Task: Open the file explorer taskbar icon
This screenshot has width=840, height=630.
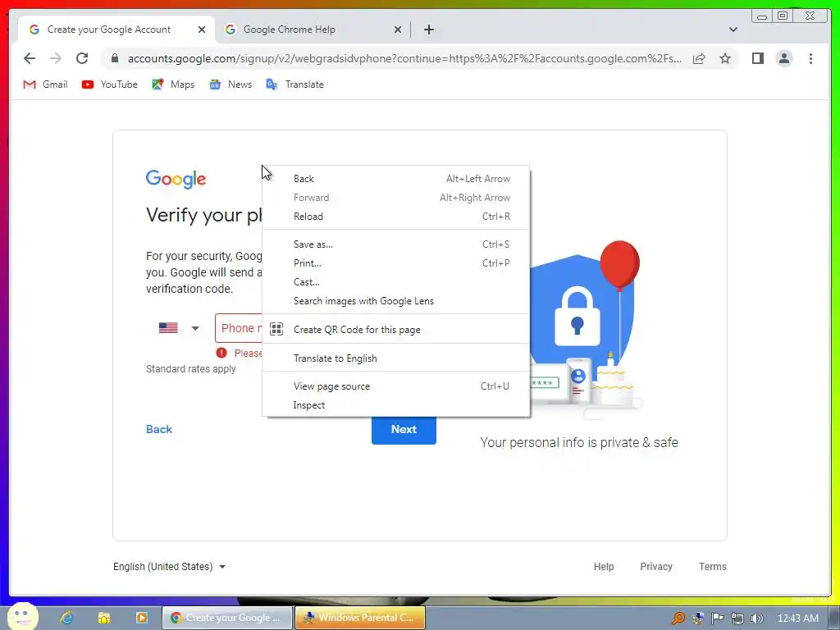Action: coord(104,618)
